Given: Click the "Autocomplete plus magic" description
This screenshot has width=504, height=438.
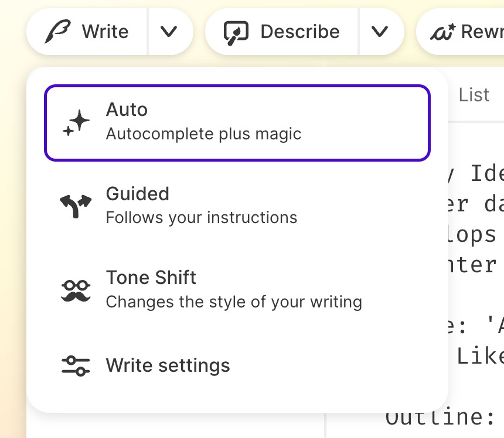Looking at the screenshot, I should [203, 134].
